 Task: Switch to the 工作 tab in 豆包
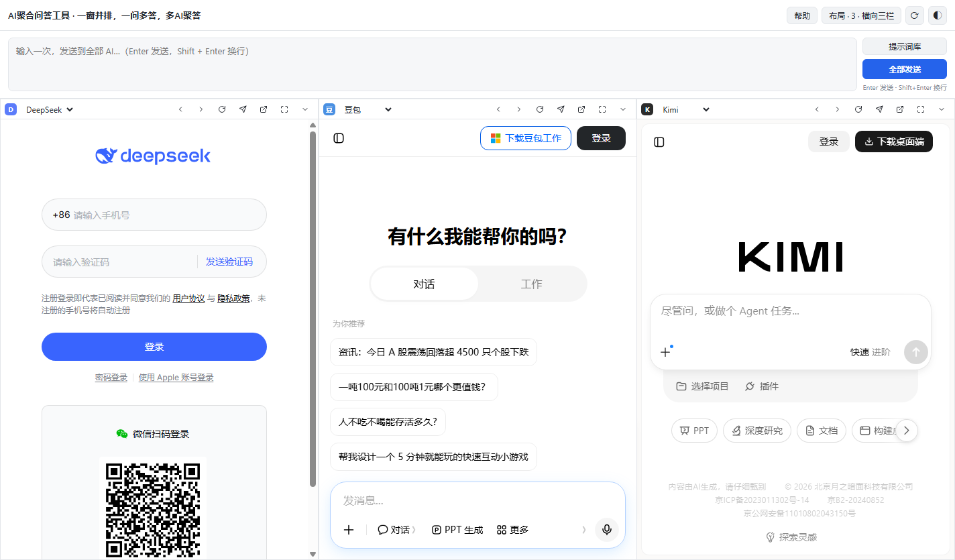(532, 284)
